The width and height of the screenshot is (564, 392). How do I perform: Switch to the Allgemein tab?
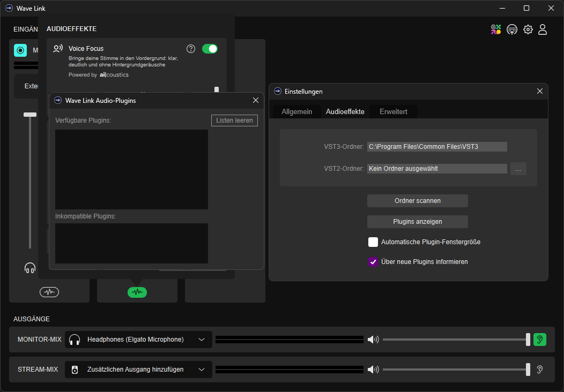click(297, 111)
